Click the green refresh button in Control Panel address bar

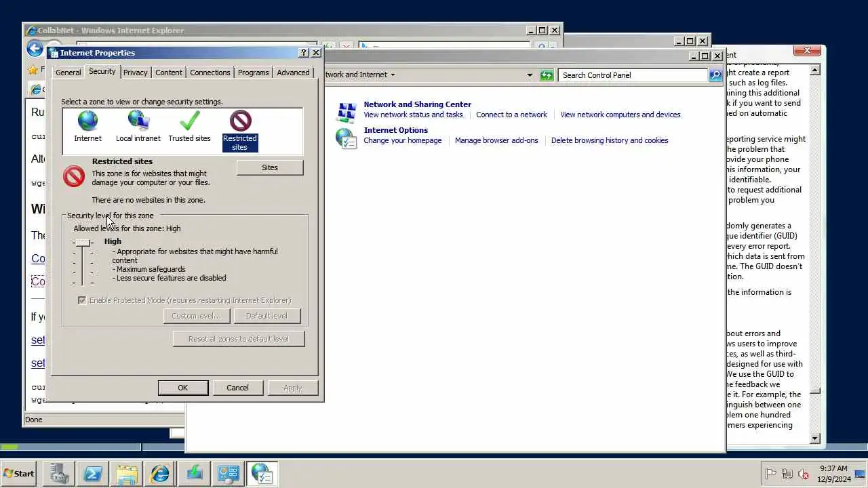(x=547, y=75)
